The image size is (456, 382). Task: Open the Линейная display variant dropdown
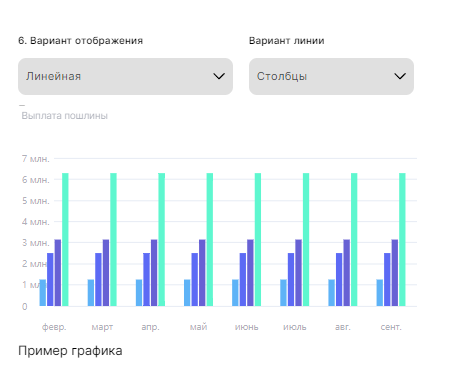pyautogui.click(x=125, y=76)
